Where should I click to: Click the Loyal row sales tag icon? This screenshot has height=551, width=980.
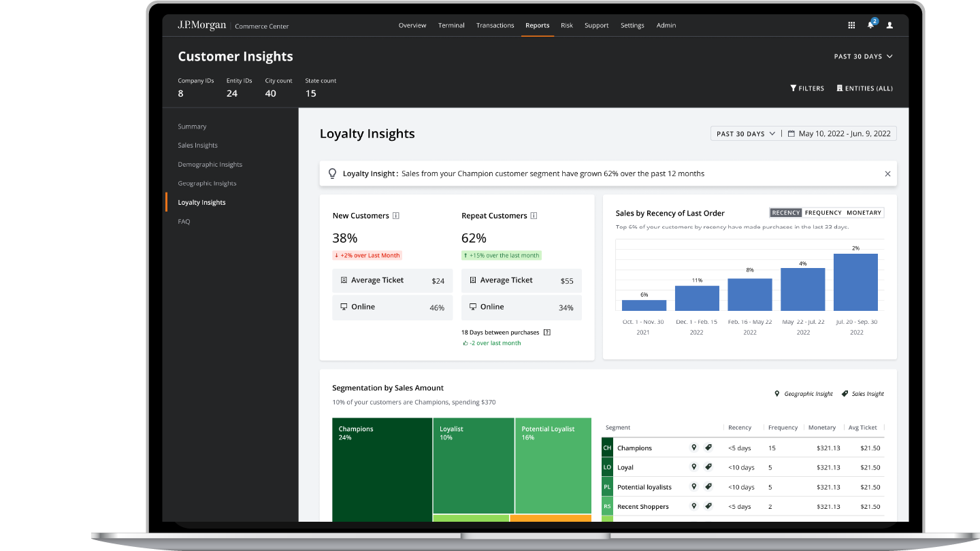708,467
